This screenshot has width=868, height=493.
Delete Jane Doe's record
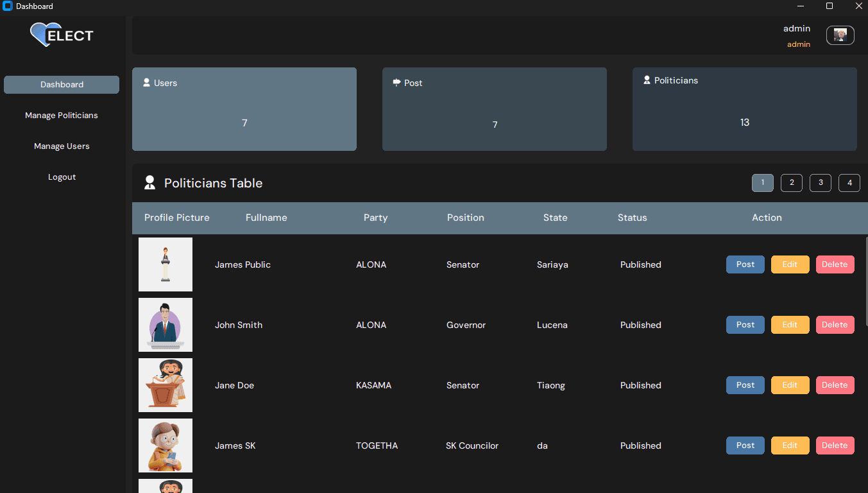click(835, 385)
